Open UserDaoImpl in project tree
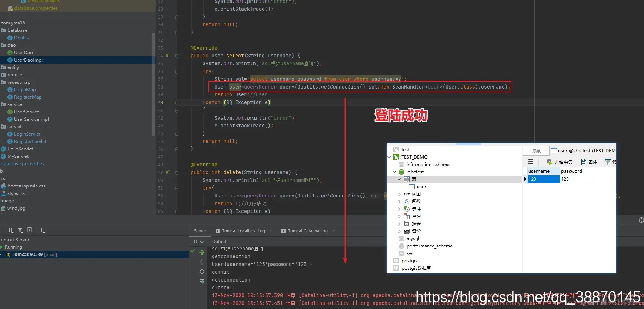The height and width of the screenshot is (309, 644). [x=28, y=60]
